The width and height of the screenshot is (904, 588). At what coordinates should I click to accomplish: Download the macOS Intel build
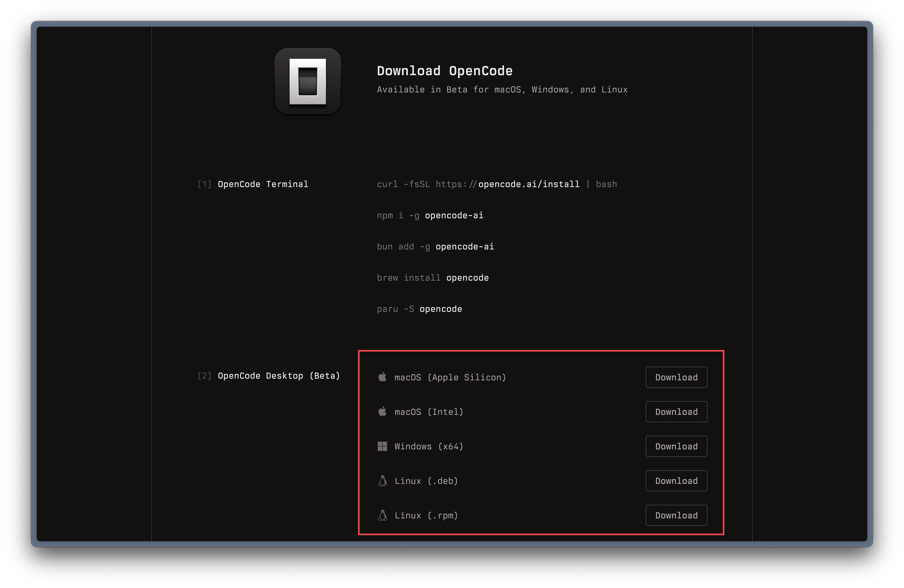pyautogui.click(x=676, y=412)
